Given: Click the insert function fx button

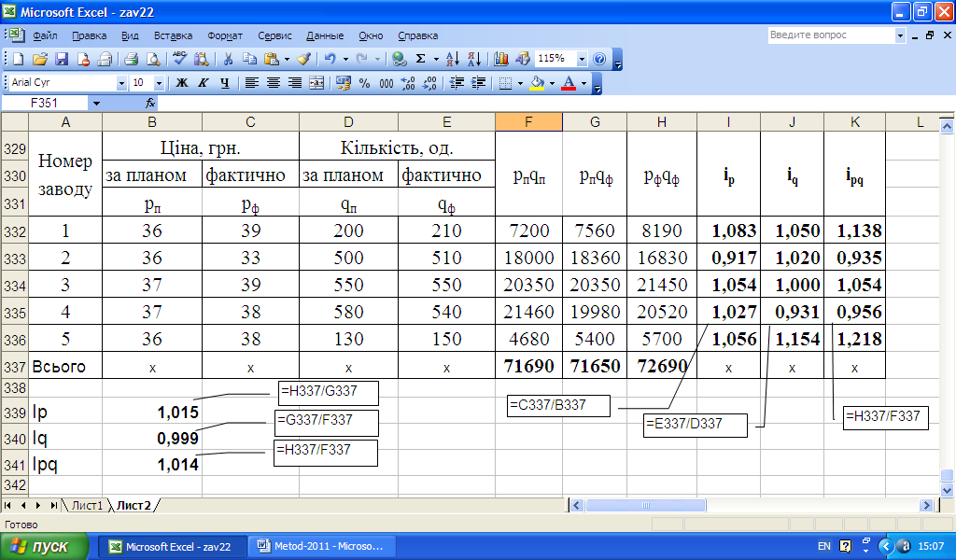Looking at the screenshot, I should pos(150,104).
